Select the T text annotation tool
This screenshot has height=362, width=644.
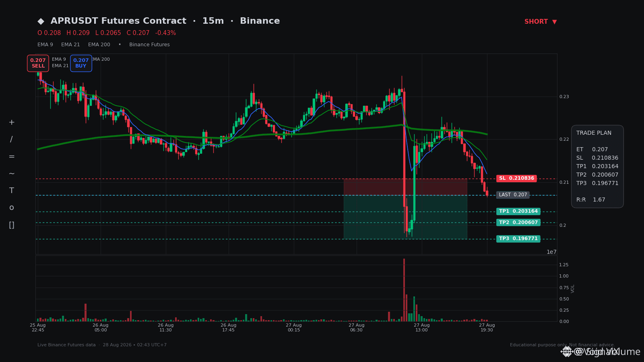click(x=12, y=191)
